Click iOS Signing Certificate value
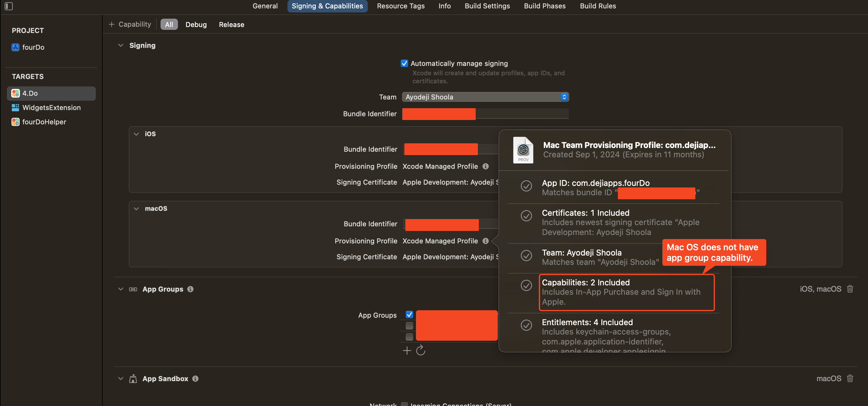 450,182
